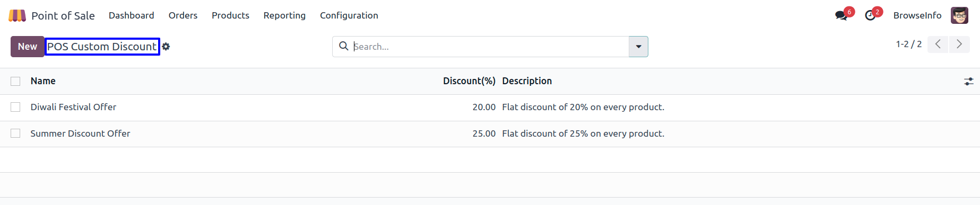Open optional columns adjust icon
Viewport: 980px width, 205px height.
tap(969, 81)
